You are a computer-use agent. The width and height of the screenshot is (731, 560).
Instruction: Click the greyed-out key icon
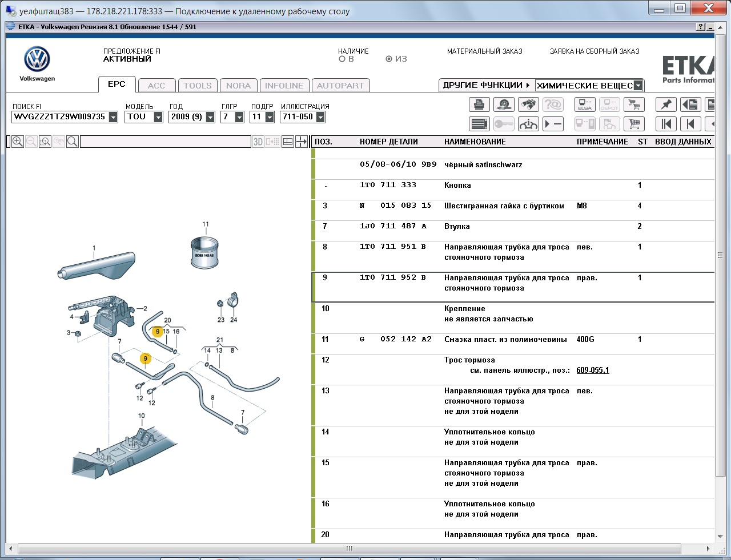pyautogui.click(x=504, y=124)
